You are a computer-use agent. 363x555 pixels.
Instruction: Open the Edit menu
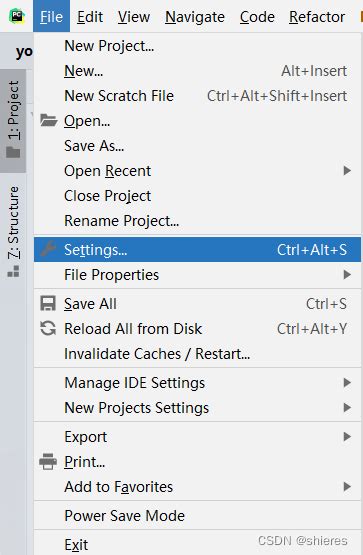[90, 17]
